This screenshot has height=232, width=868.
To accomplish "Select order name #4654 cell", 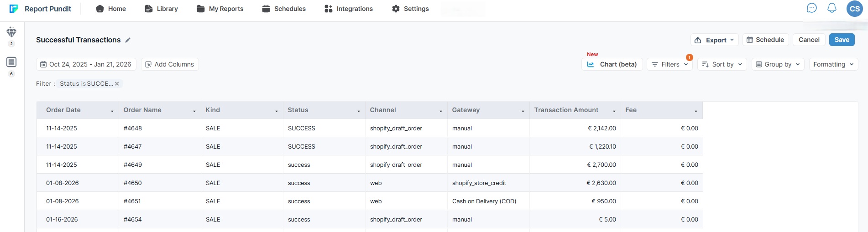I will tap(160, 219).
